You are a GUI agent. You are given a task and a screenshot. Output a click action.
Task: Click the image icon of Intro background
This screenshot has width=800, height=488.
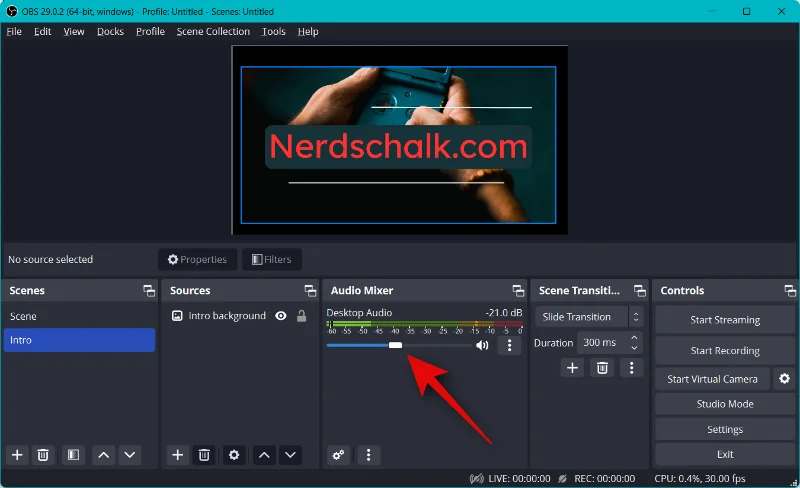[177, 316]
